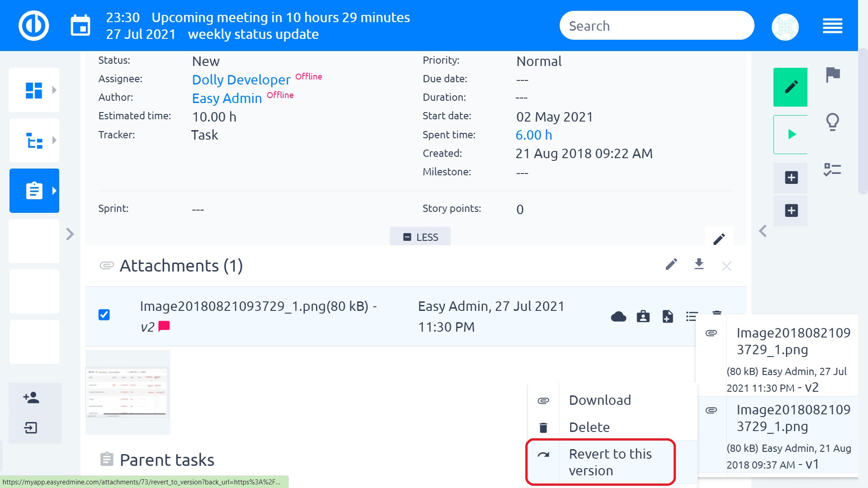Click the checklist icon in the right sidebar
The height and width of the screenshot is (488, 868).
tap(832, 169)
